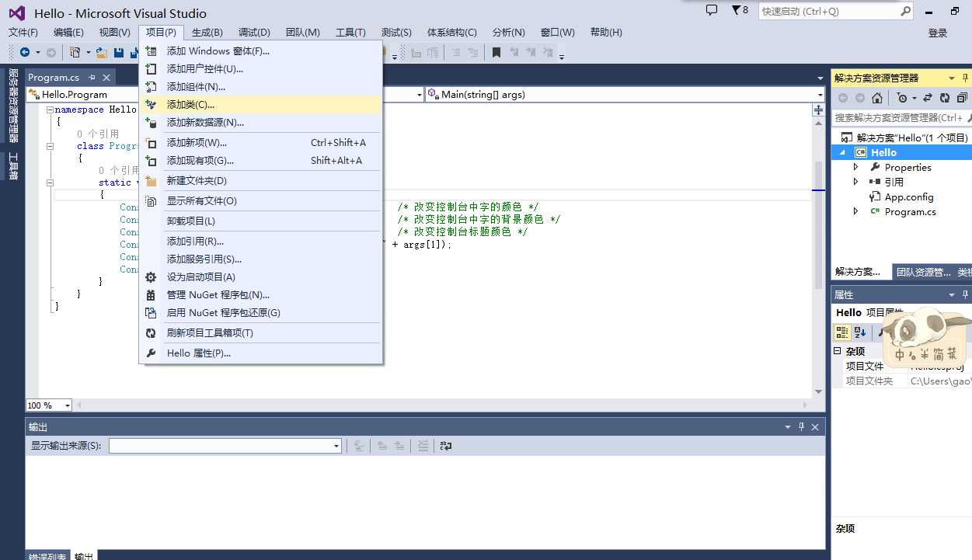Image resolution: width=972 pixels, height=560 pixels.
Task: Open the 窗口(W) menu
Action: point(558,33)
